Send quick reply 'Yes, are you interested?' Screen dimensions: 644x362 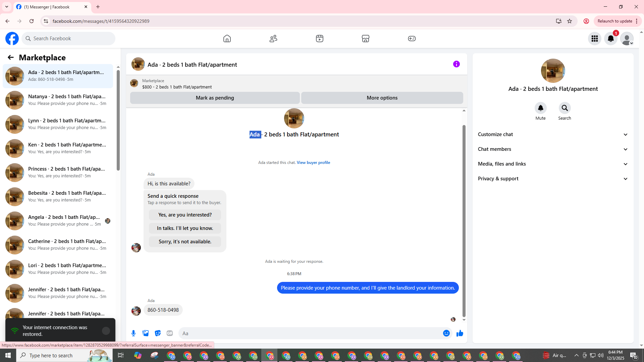coord(185,215)
